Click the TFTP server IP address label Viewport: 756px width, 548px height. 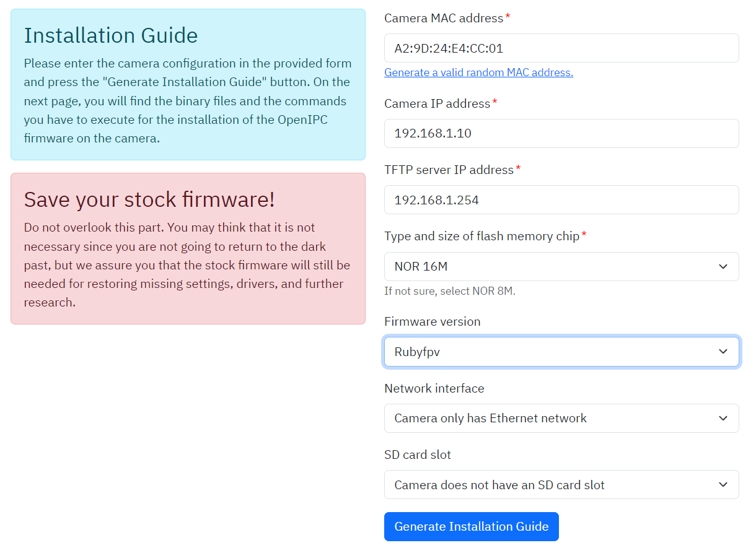click(449, 170)
